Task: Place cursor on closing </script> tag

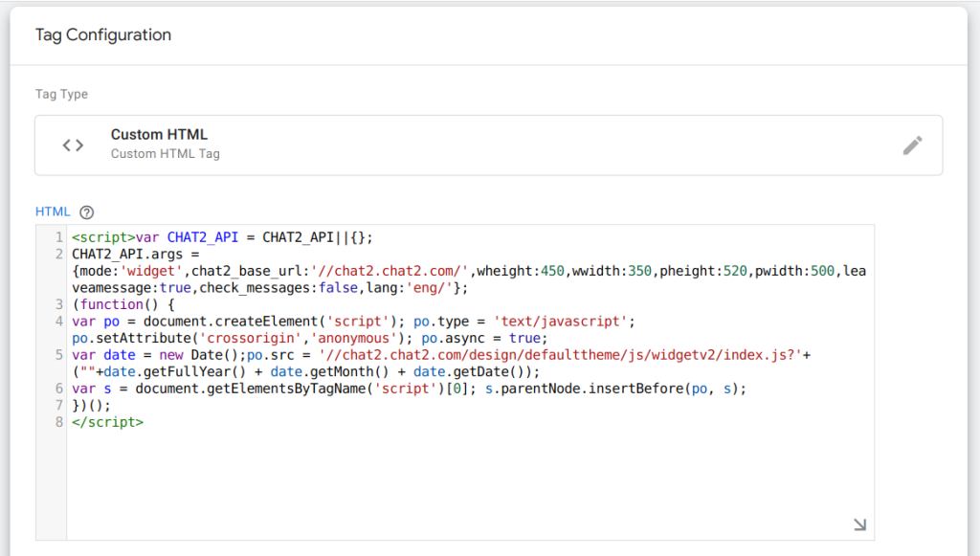Action: [x=107, y=422]
